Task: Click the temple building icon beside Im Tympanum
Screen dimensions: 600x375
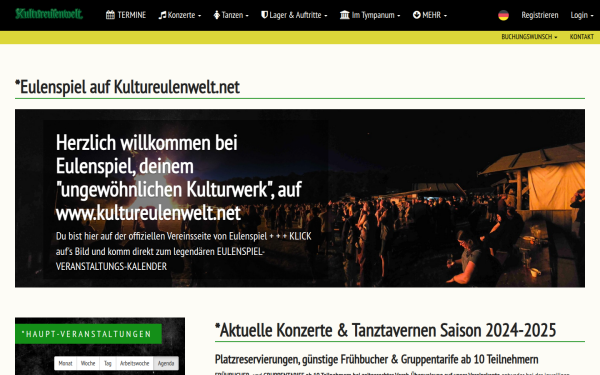Action: (x=345, y=15)
